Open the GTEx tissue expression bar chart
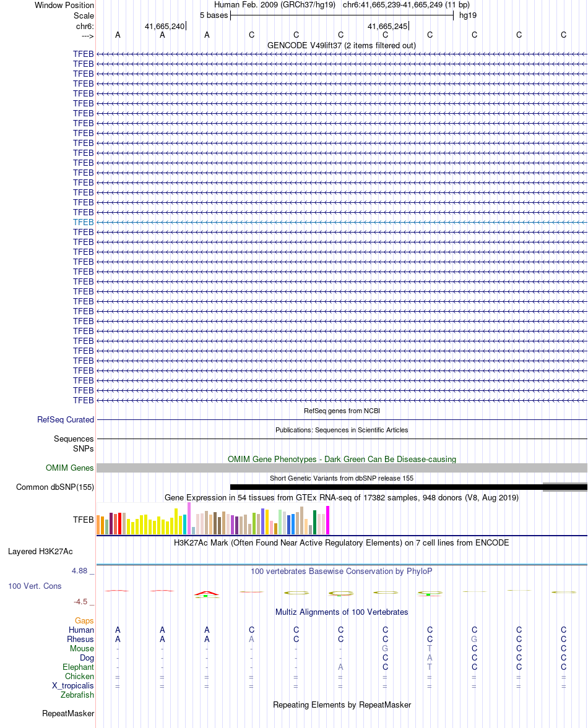This screenshot has width=588, height=728. click(213, 518)
